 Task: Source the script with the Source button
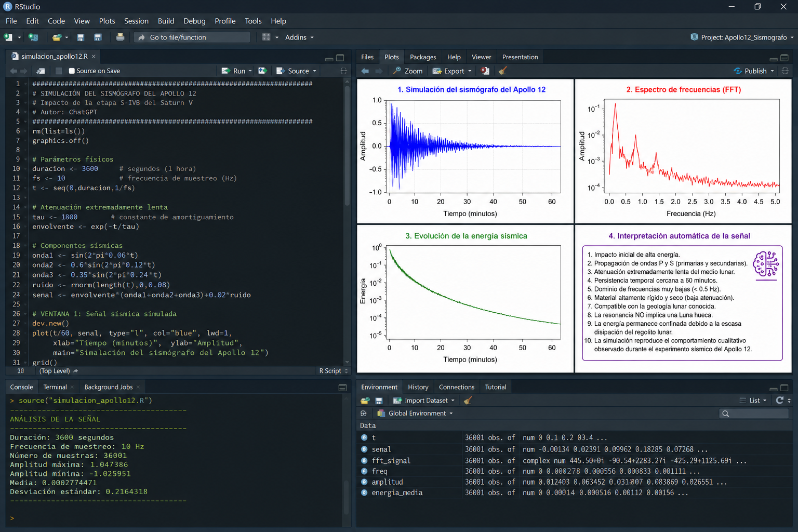293,71
